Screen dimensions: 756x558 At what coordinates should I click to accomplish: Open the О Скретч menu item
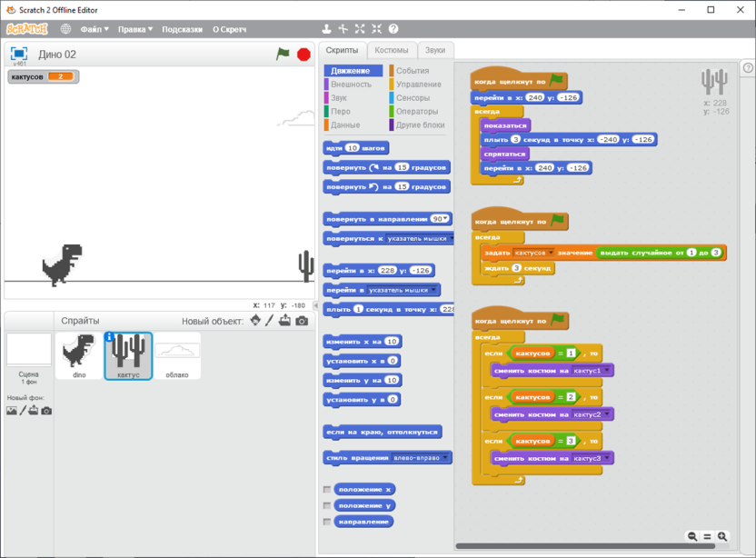[230, 29]
